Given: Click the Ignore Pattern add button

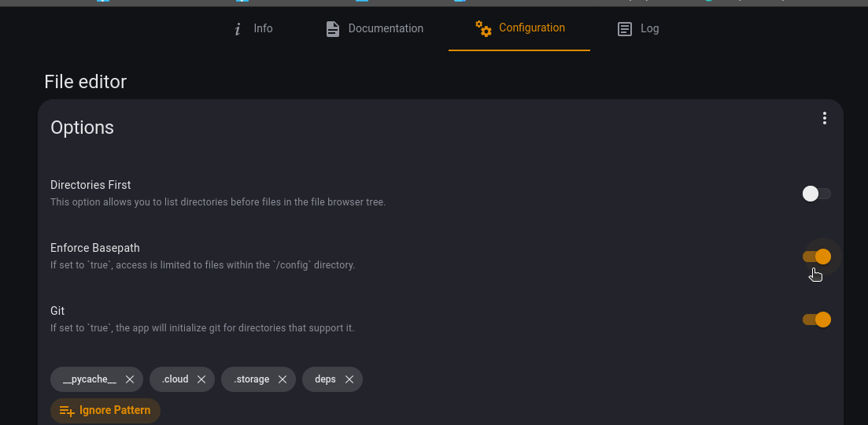Looking at the screenshot, I should [105, 411].
